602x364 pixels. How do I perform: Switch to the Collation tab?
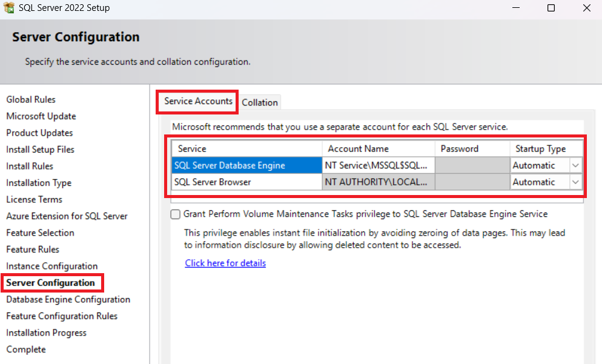260,102
